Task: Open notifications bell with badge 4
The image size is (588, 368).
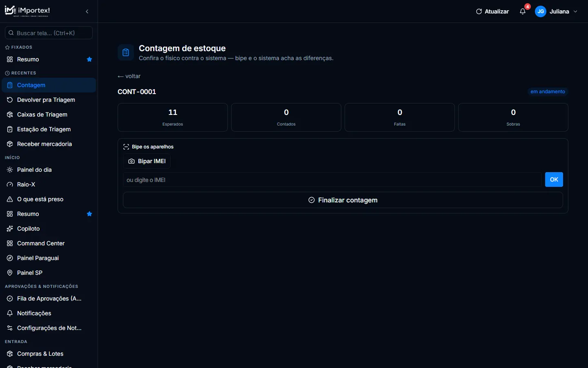Action: coord(523,11)
